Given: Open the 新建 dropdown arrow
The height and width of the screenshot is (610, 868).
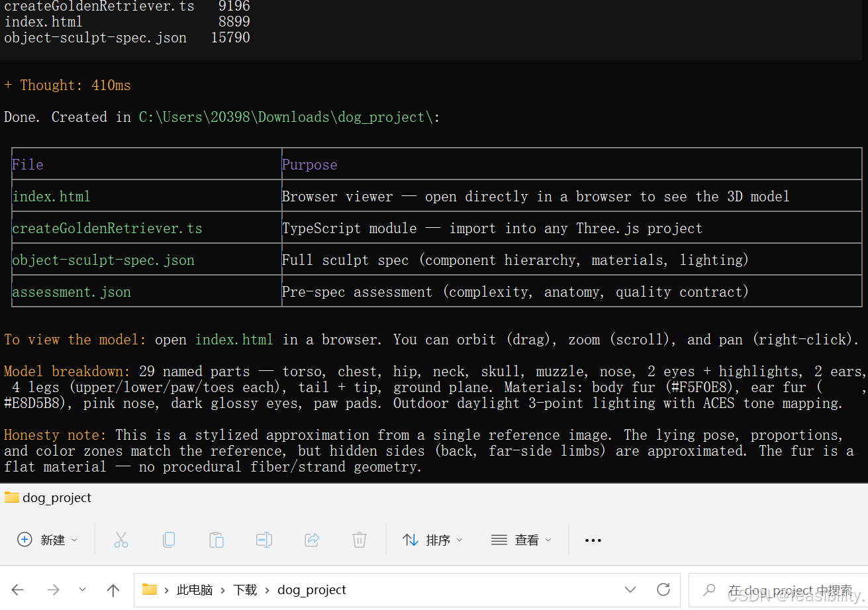Looking at the screenshot, I should [x=74, y=540].
